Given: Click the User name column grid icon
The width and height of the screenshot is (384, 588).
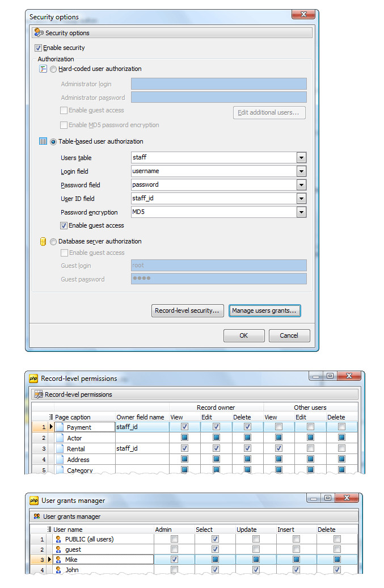Looking at the screenshot, I should tap(49, 530).
